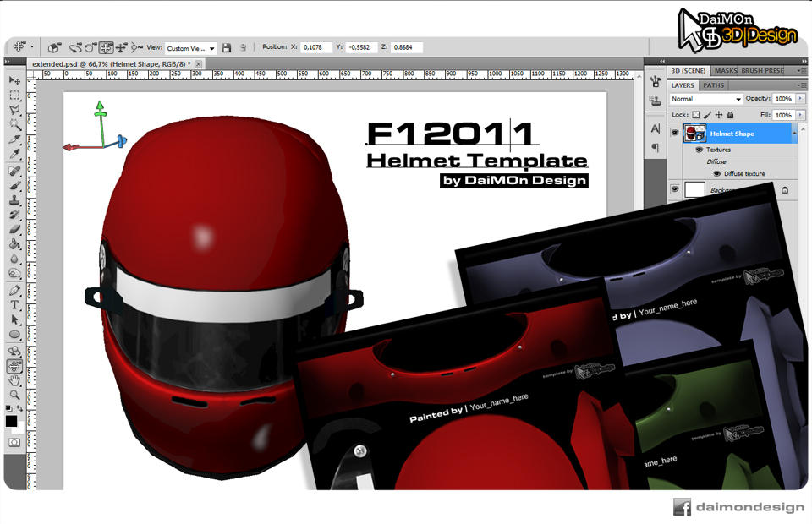Open the Fill slider arrow
Image resolution: width=812 pixels, height=524 pixels.
(801, 115)
